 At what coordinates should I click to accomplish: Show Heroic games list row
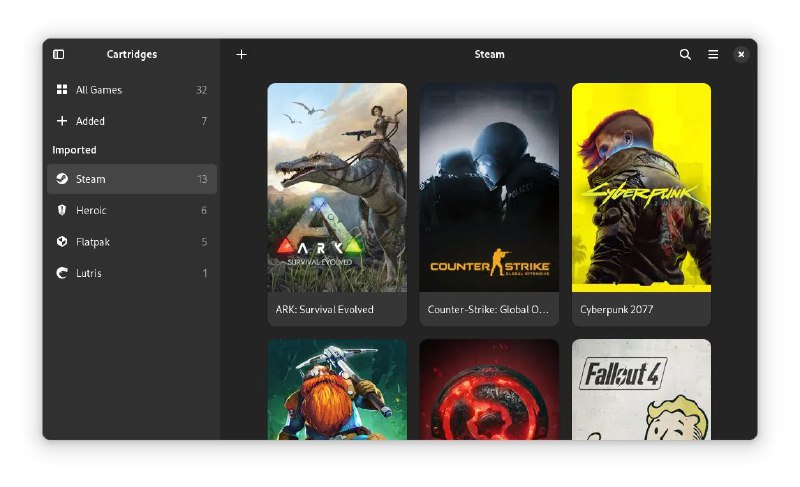(131, 210)
